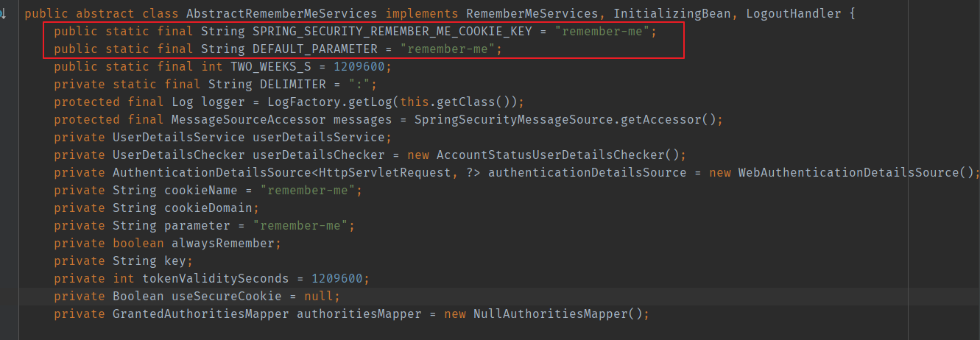Image resolution: width=980 pixels, height=340 pixels.
Task: Click the SPRING_SECURITY_REMEMBER_ME_COOKIE_KEY constant
Action: 392,32
